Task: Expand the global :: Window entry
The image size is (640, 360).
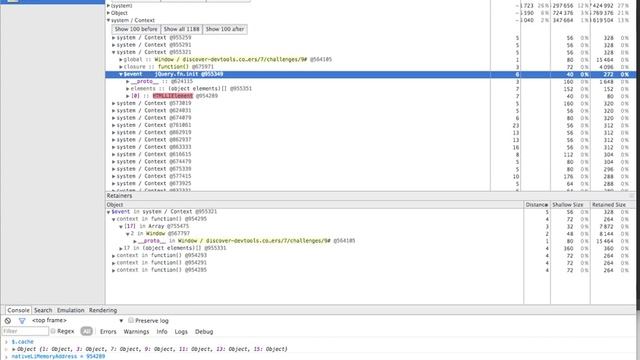Action: coord(121,60)
